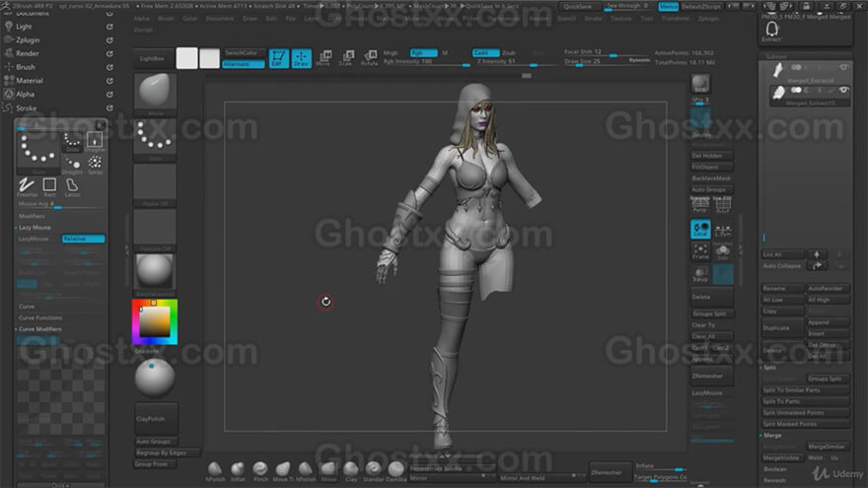The width and height of the screenshot is (868, 488).
Task: Activate the Draw mode icon
Action: click(301, 58)
